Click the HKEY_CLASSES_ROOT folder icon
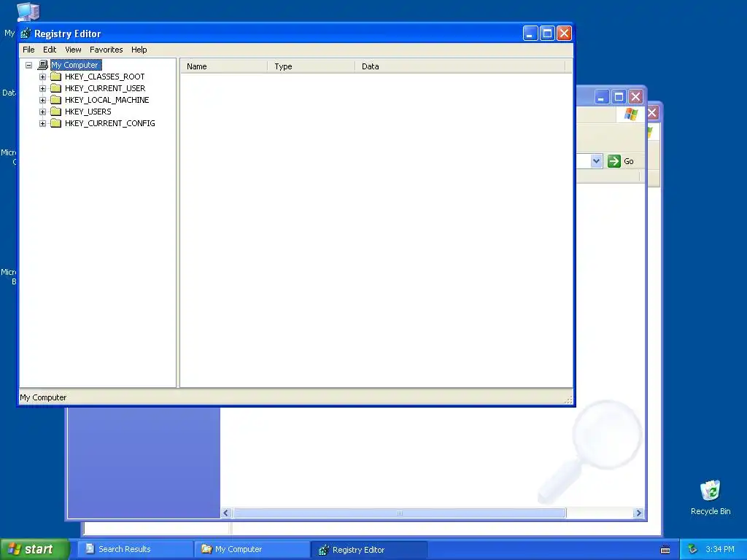This screenshot has height=560, width=747. click(x=56, y=76)
